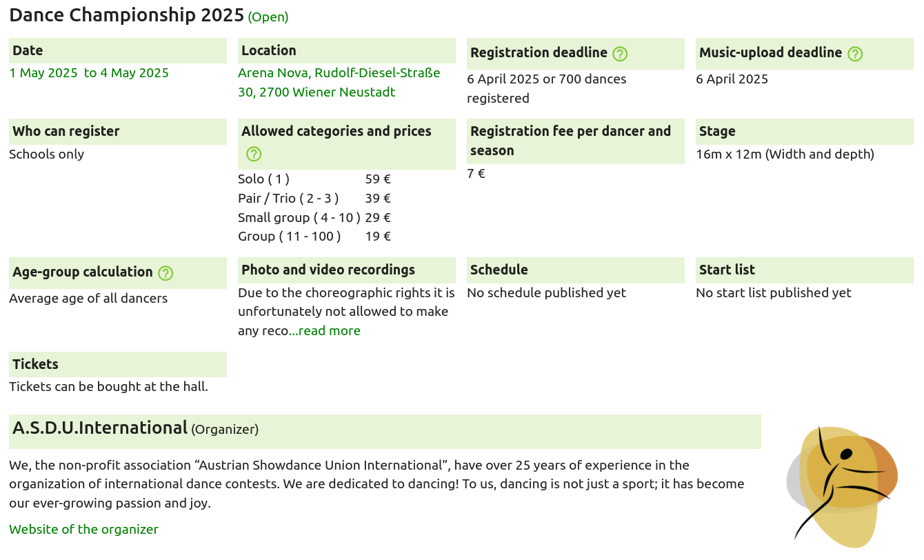Visit the Website of the organizer
Viewport: 924px width, 560px height.
[83, 530]
